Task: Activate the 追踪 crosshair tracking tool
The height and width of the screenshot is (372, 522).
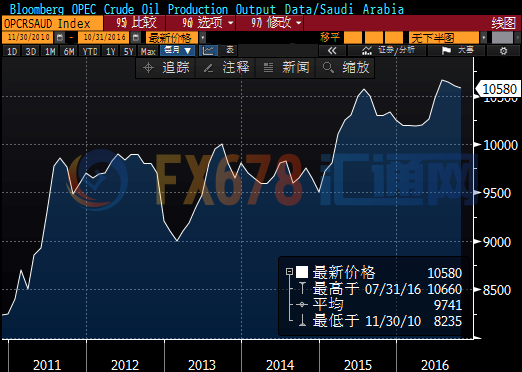Action: point(166,68)
